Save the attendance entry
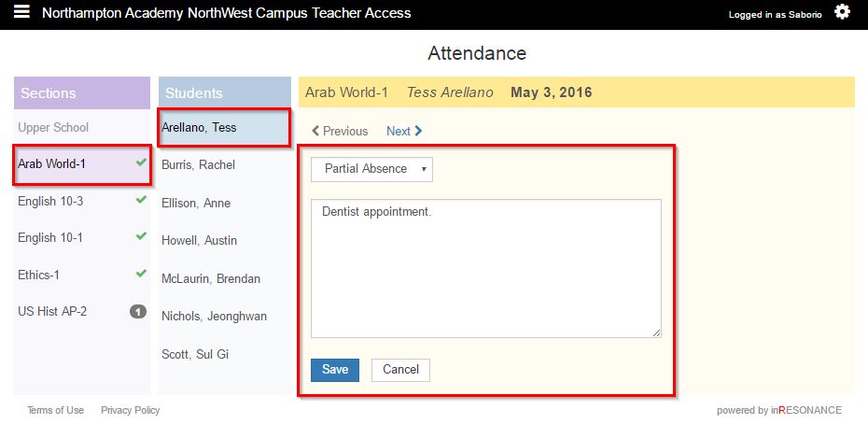 tap(334, 370)
